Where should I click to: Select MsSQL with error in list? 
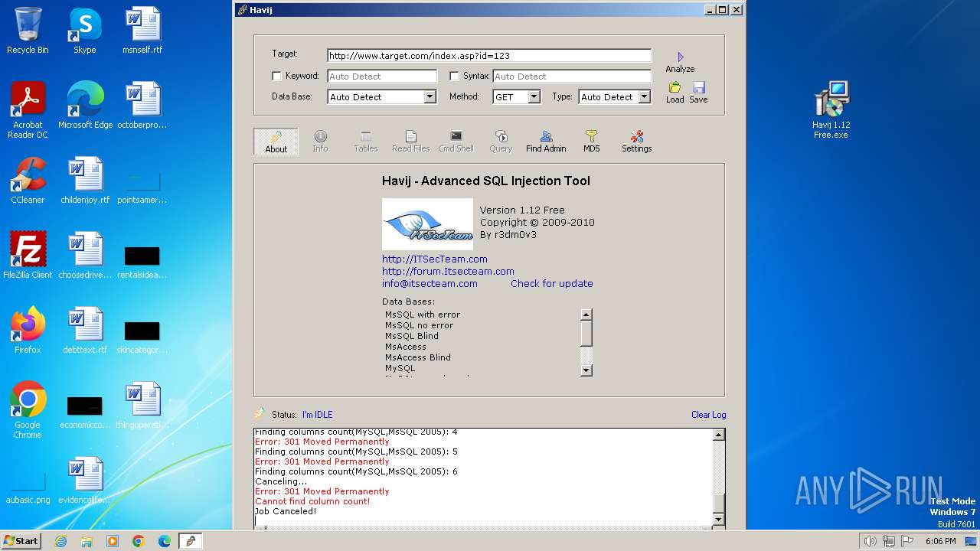pyautogui.click(x=423, y=315)
